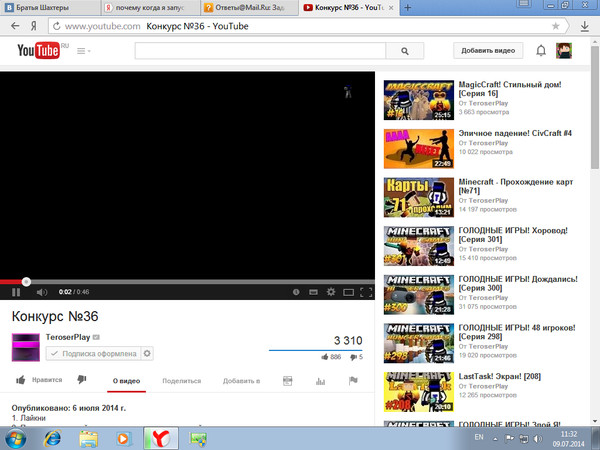Click the TeroserPlay channel avatar
Image resolution: width=600 pixels, height=450 pixels.
coord(26,347)
